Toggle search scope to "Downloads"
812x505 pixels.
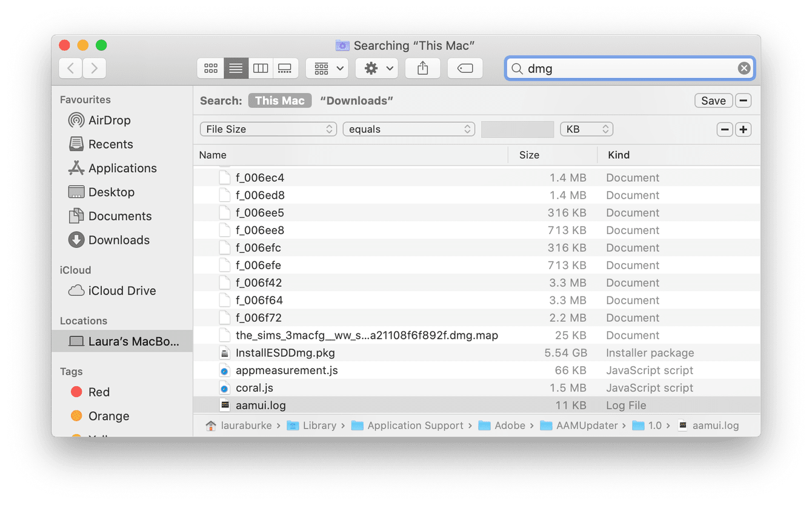click(x=356, y=100)
